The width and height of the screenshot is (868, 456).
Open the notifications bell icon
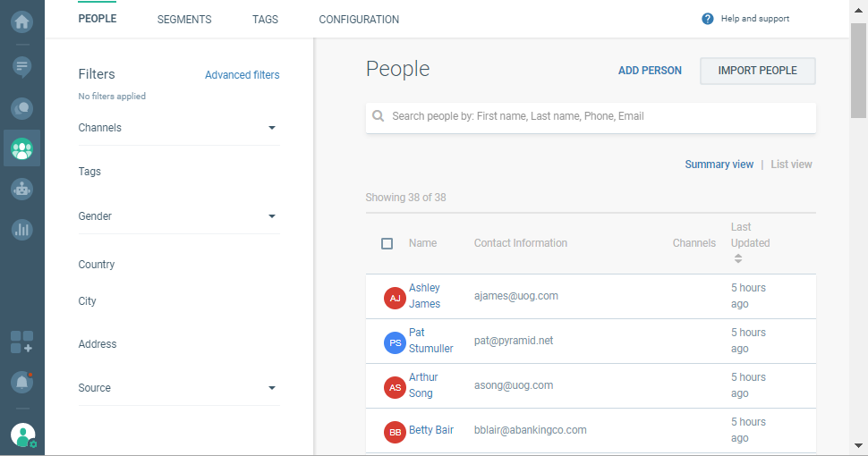point(22,382)
